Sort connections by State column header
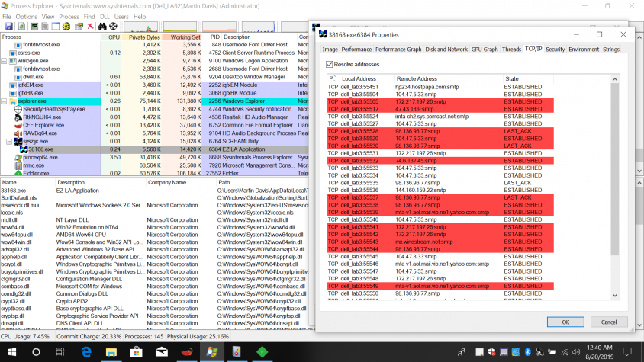The height and width of the screenshot is (362, 644). [x=528, y=78]
